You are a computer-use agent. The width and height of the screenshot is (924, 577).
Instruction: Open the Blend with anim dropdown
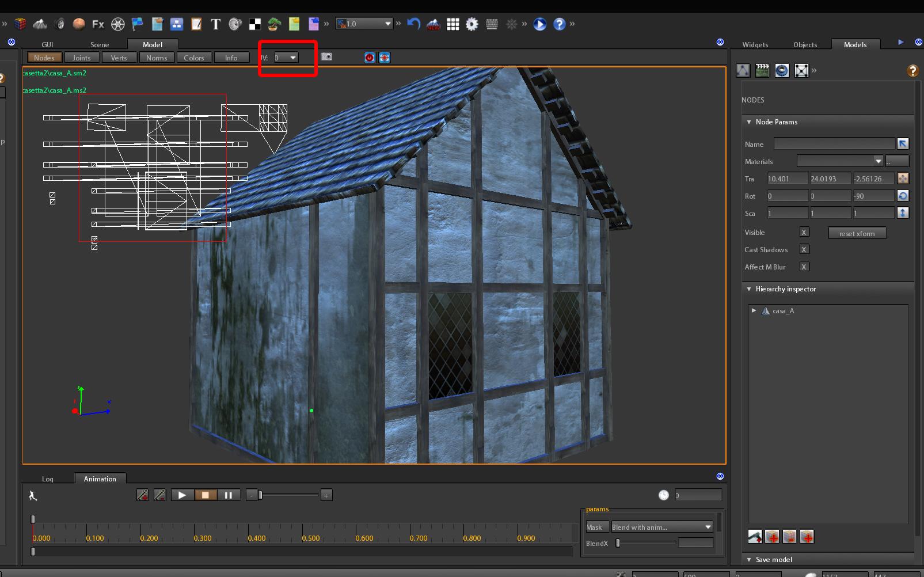pos(662,527)
